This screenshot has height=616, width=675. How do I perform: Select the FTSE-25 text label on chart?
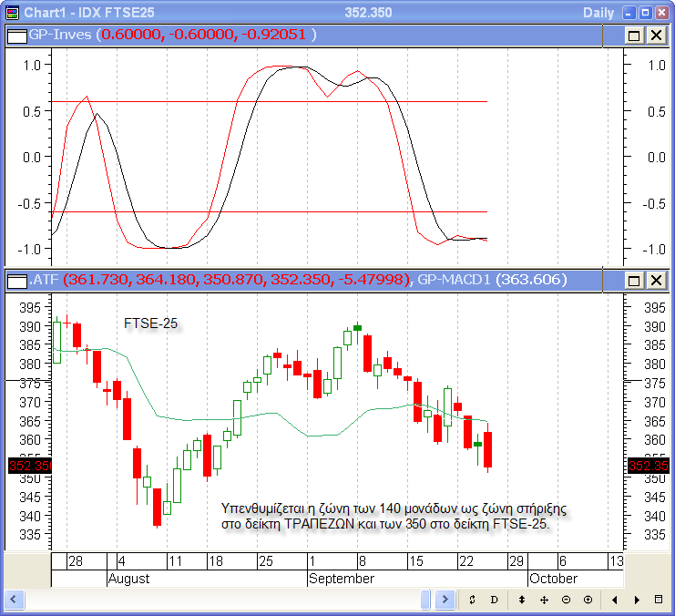[x=150, y=323]
